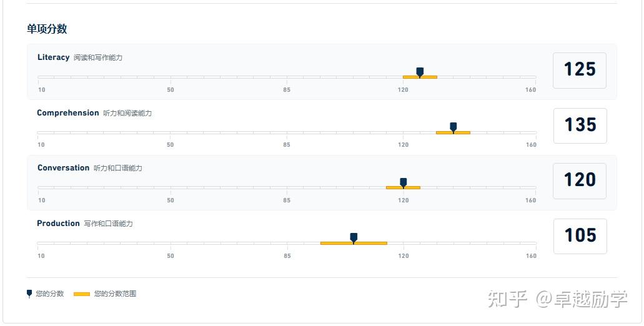Click the 单项分数 section heading
Screen dimensions: 644x326
click(47, 29)
